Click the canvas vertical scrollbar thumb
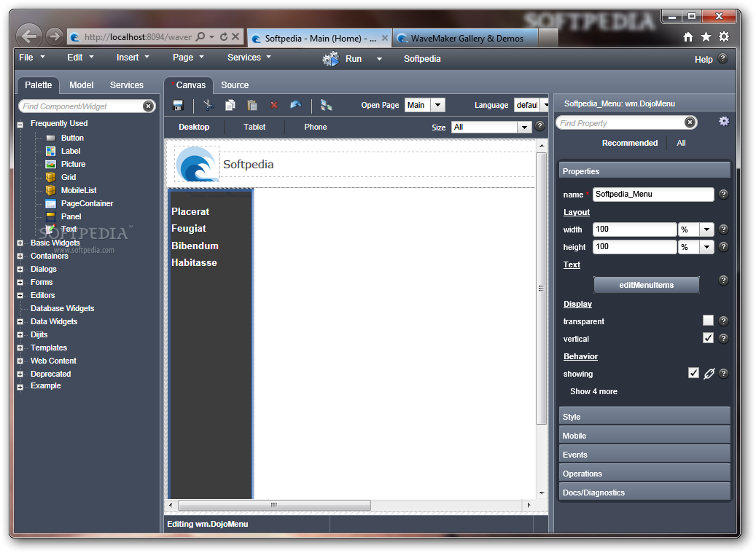Viewport: 756px width, 553px height. 541,289
